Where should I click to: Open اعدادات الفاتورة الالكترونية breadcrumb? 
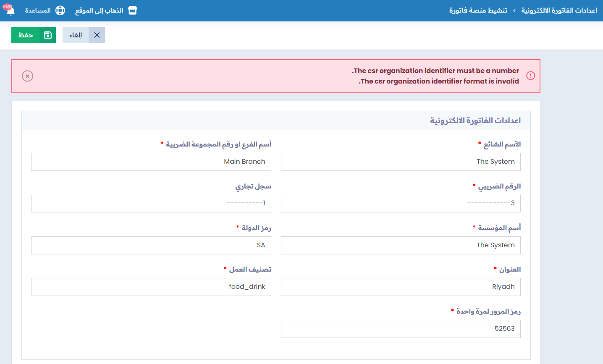click(x=559, y=10)
